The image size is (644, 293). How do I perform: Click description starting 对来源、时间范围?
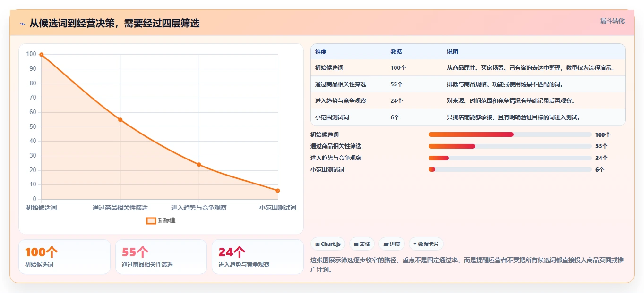click(x=511, y=101)
